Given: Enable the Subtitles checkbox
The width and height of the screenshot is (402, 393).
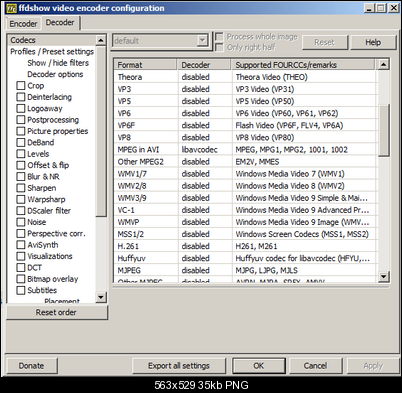Looking at the screenshot, I should click(21, 290).
